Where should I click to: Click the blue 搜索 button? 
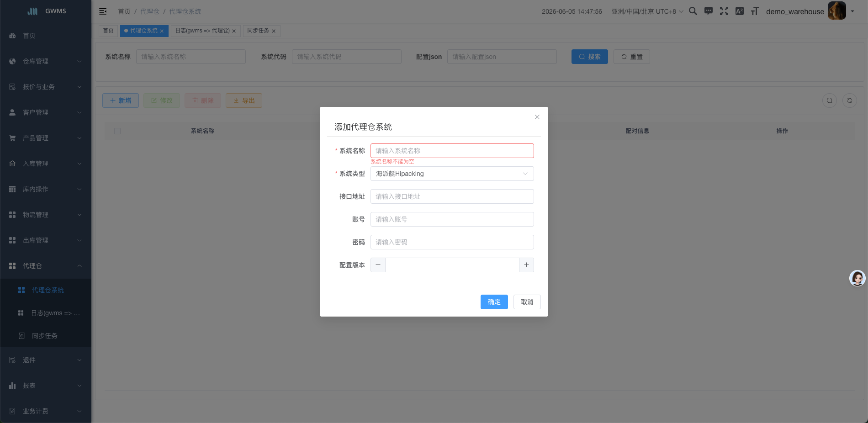click(x=590, y=57)
